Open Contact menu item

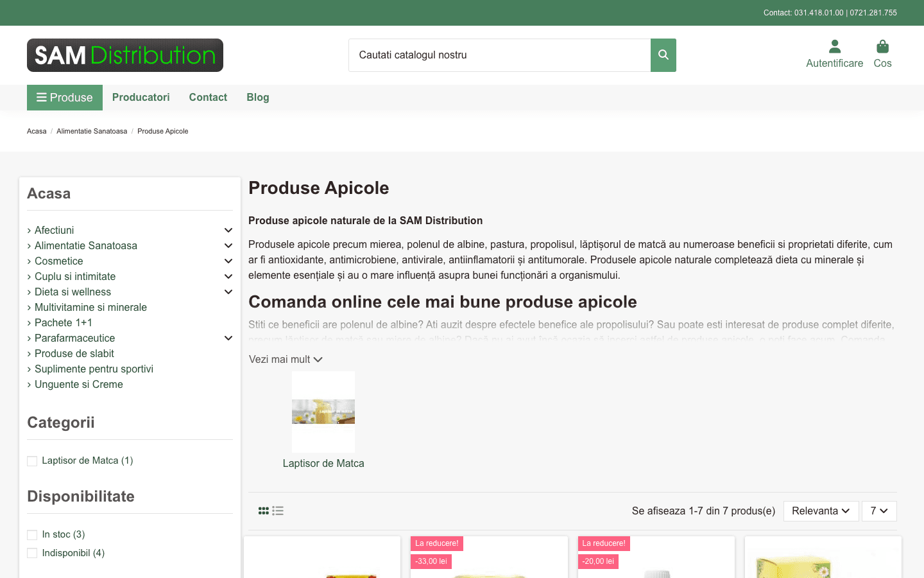pyautogui.click(x=208, y=98)
